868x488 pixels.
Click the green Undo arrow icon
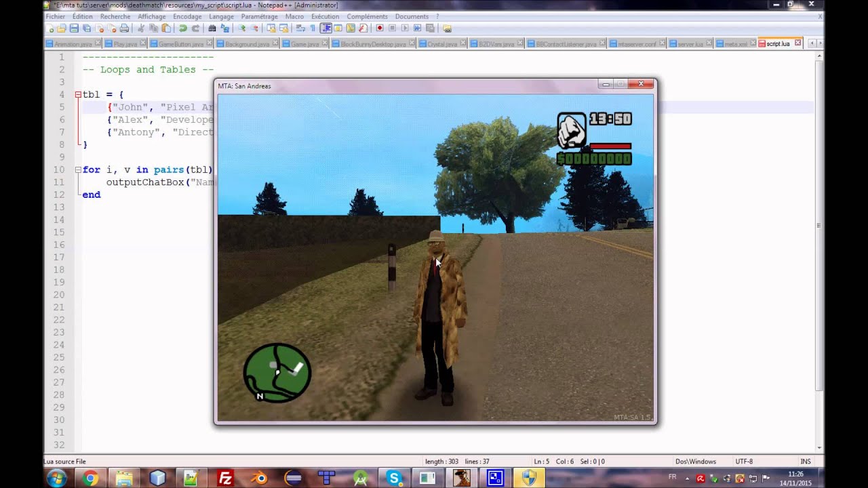[182, 28]
